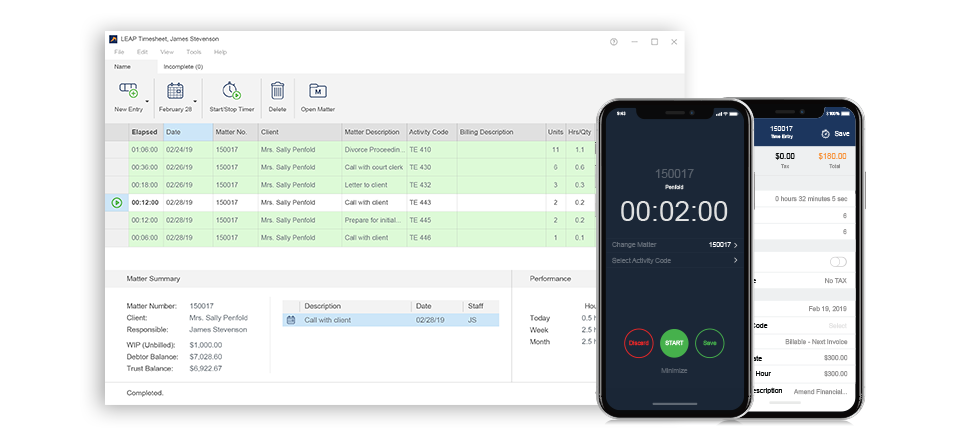Click the Debtor Balance value $7,028.60
The width and height of the screenshot is (970, 434).
pyautogui.click(x=206, y=357)
